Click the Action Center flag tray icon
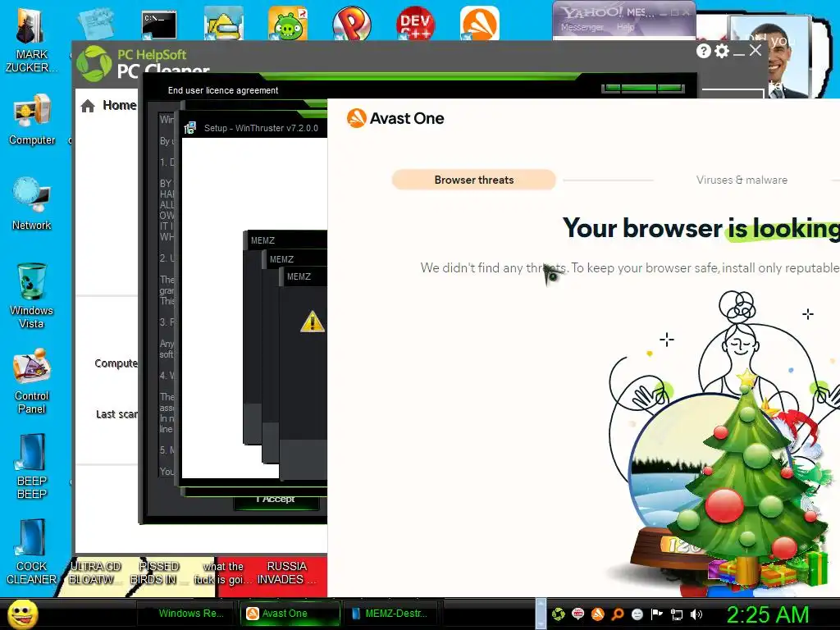This screenshot has width=840, height=630. point(657,614)
